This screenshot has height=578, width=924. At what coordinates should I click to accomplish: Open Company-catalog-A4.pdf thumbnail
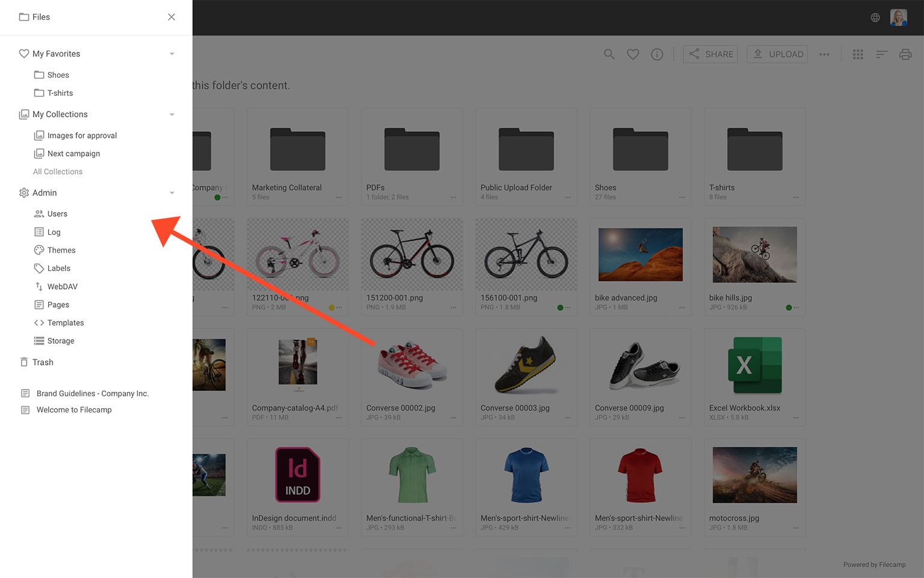point(298,361)
